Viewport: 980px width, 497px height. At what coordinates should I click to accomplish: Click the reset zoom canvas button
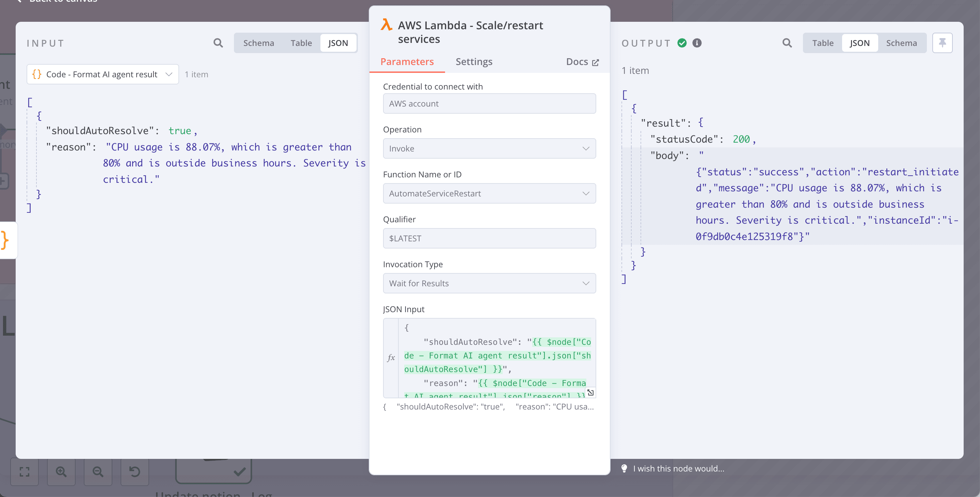135,472
